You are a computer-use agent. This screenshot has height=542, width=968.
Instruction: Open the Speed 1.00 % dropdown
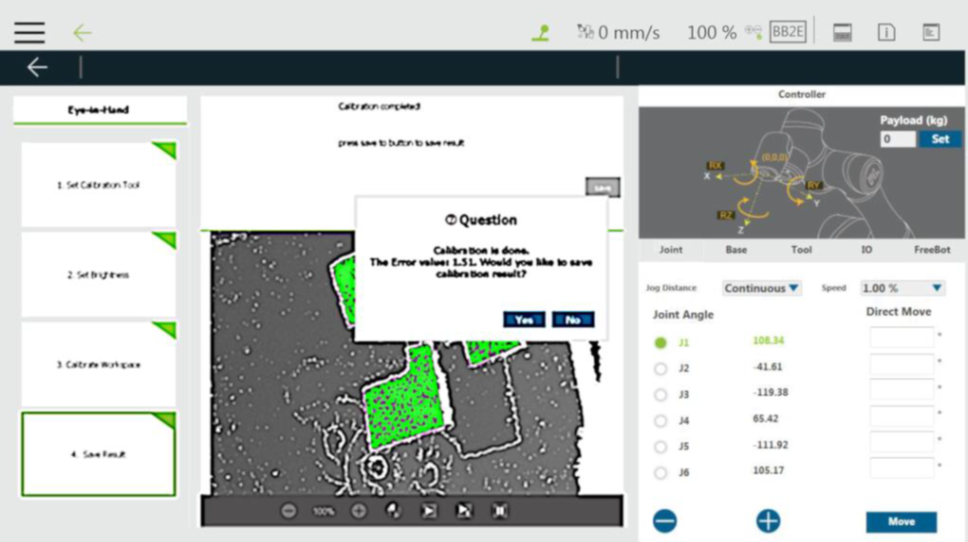902,288
